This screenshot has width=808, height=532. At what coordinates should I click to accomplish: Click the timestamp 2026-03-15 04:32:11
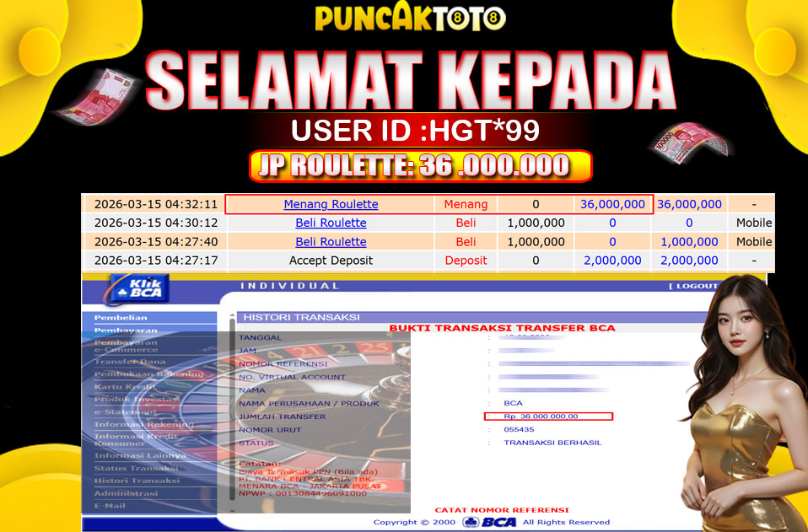(x=156, y=204)
